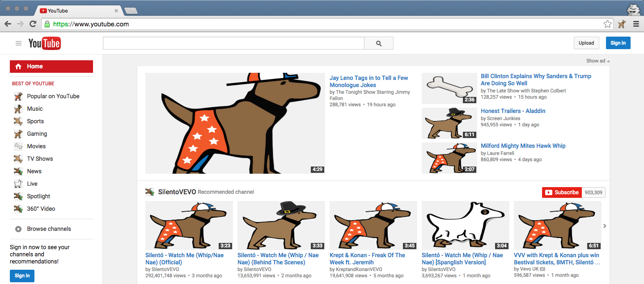Image resolution: width=644 pixels, height=284 pixels.
Task: Open the 2:36 bone thumbnail
Action: (x=449, y=88)
